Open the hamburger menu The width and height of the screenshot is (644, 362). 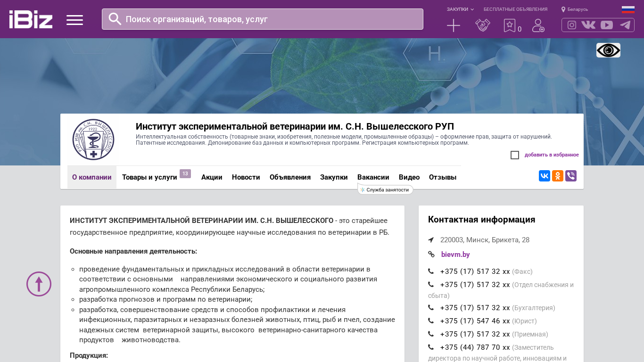(74, 20)
